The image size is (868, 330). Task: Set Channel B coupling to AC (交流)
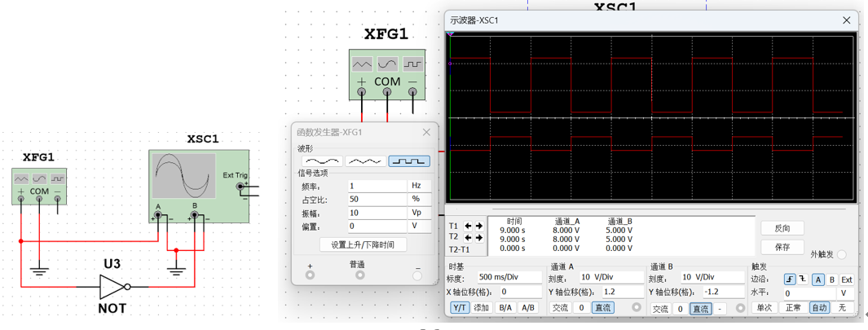point(662,308)
